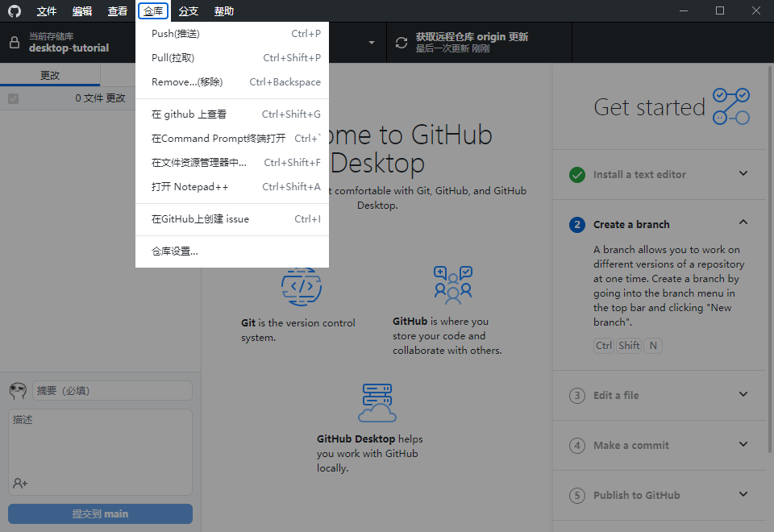
Task: Click 获取远程仓库 origin 更新 button
Action: tap(479, 43)
